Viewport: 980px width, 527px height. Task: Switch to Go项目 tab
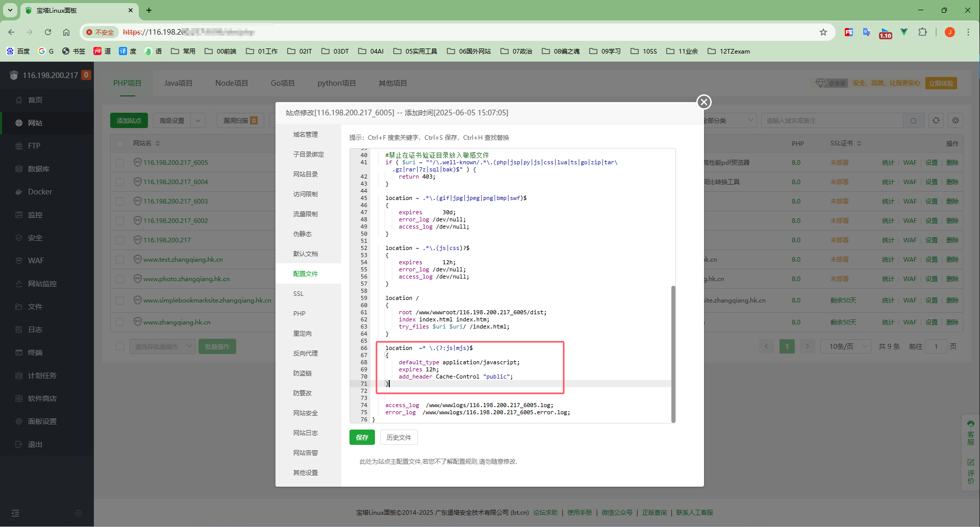(x=283, y=83)
